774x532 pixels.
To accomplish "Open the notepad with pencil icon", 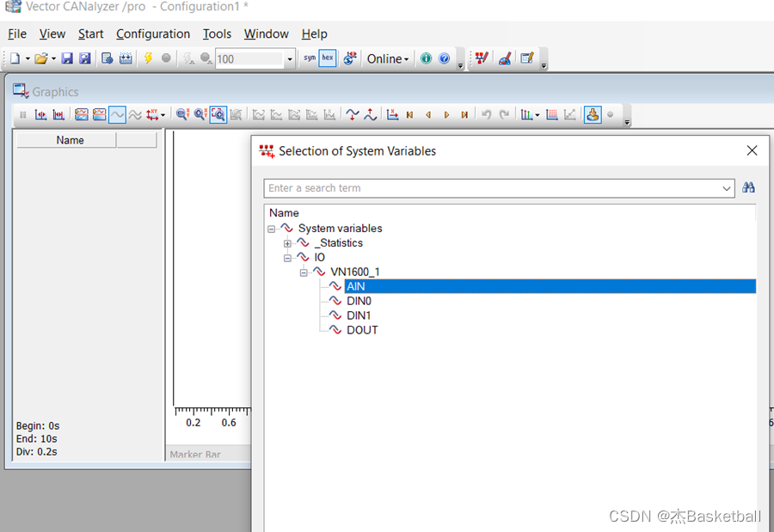I will coord(527,58).
